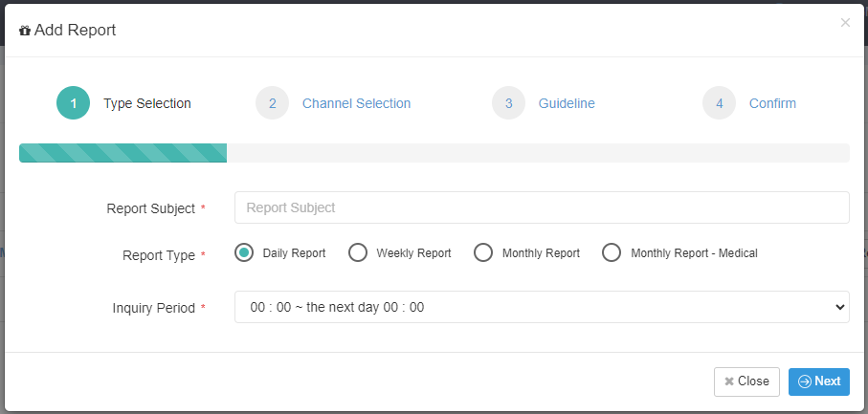Click the step 1 circle icon

pyautogui.click(x=73, y=103)
